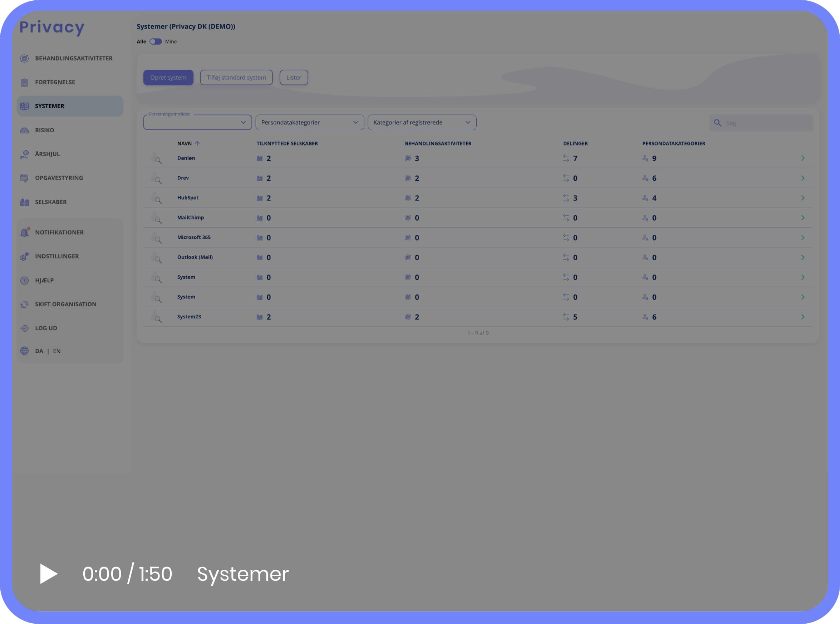The image size is (840, 624).
Task: Click the Skift organisation arrows icon
Action: coord(25,304)
